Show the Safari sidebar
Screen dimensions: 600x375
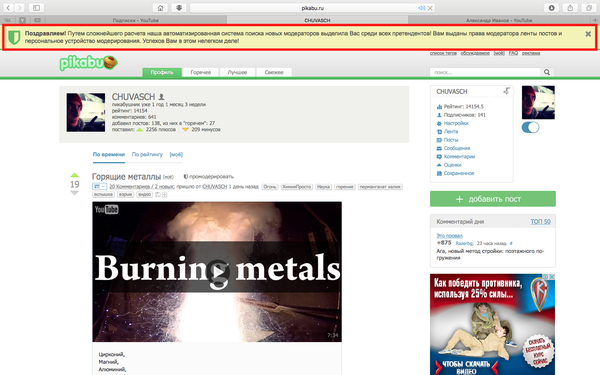click(x=36, y=8)
